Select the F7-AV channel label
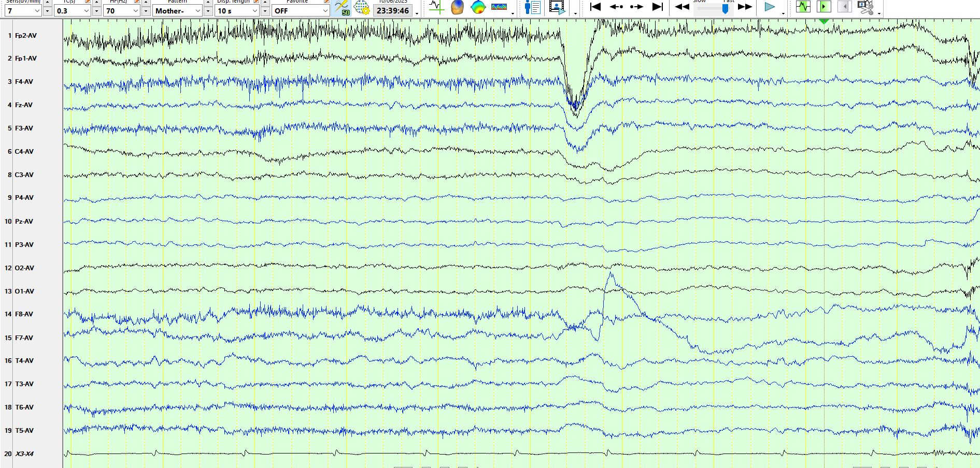This screenshot has width=980, height=468. (24, 338)
